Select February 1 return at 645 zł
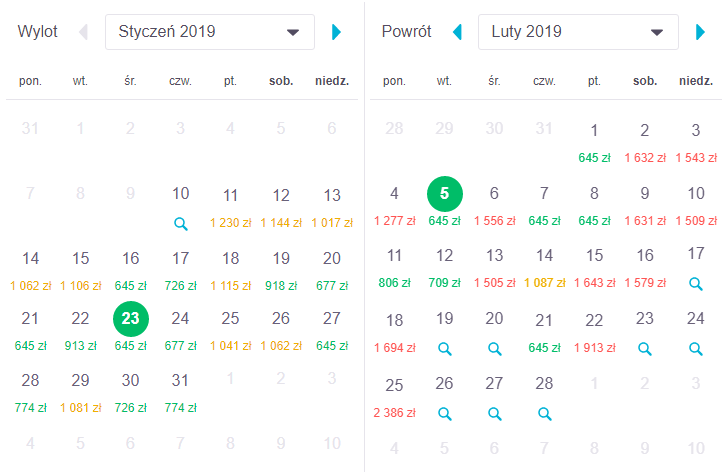Image resolution: width=725 pixels, height=472 pixels. click(594, 142)
